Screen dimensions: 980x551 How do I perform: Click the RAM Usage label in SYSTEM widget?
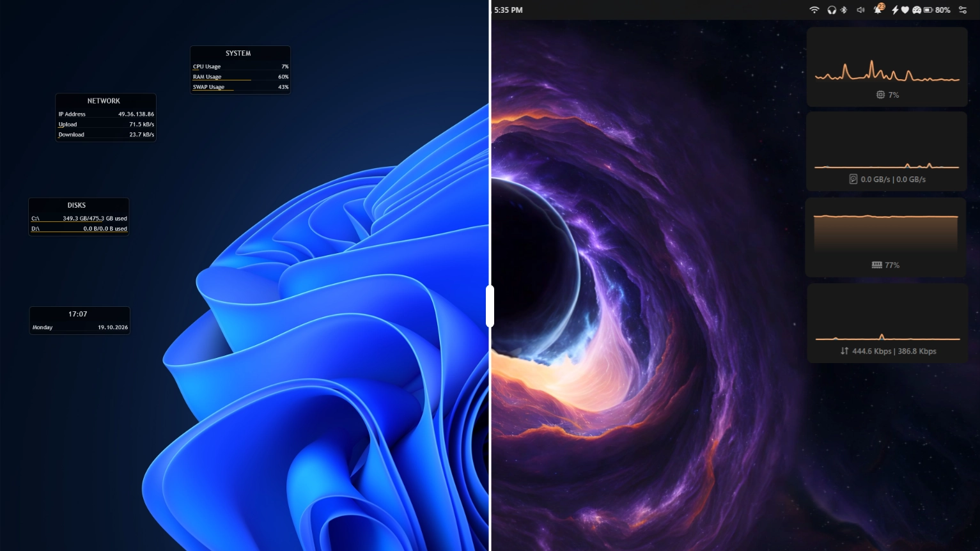[x=207, y=77]
